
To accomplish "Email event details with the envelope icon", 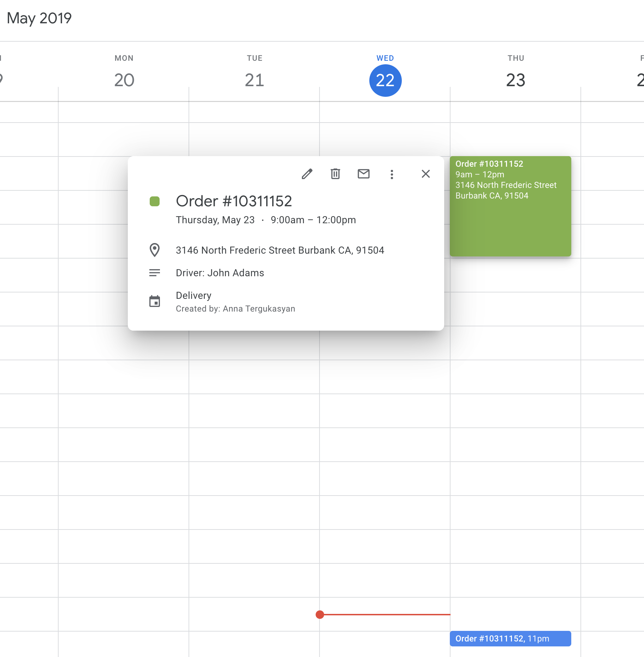I will point(364,174).
